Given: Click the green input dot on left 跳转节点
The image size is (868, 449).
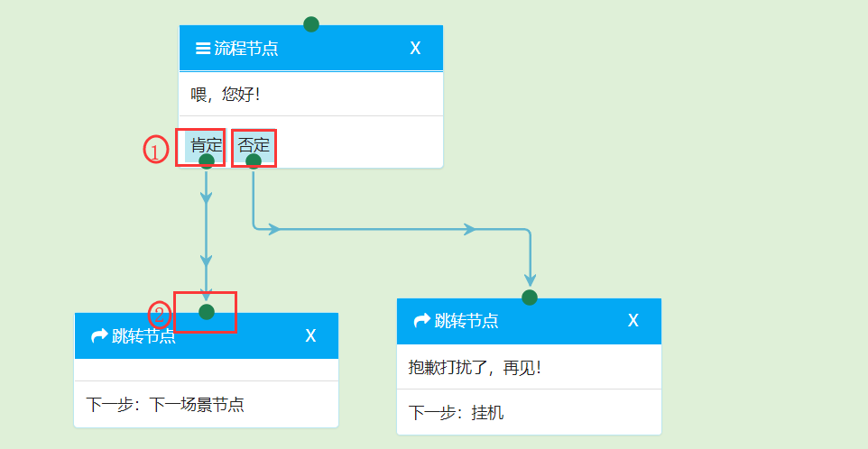Looking at the screenshot, I should (207, 312).
